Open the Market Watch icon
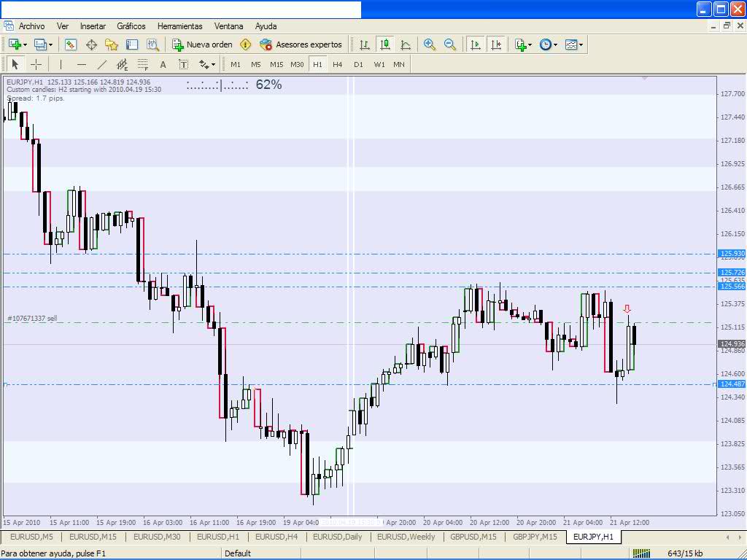 (71, 44)
